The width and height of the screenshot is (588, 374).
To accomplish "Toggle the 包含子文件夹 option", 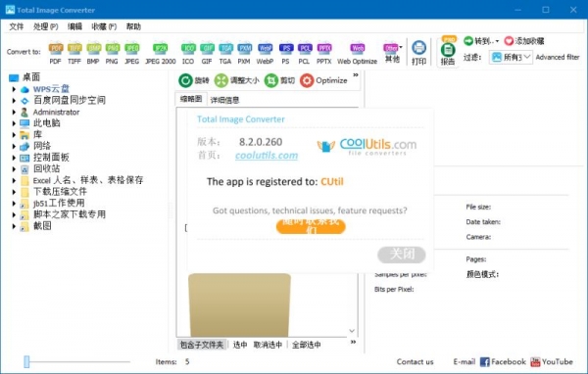I will [x=202, y=345].
